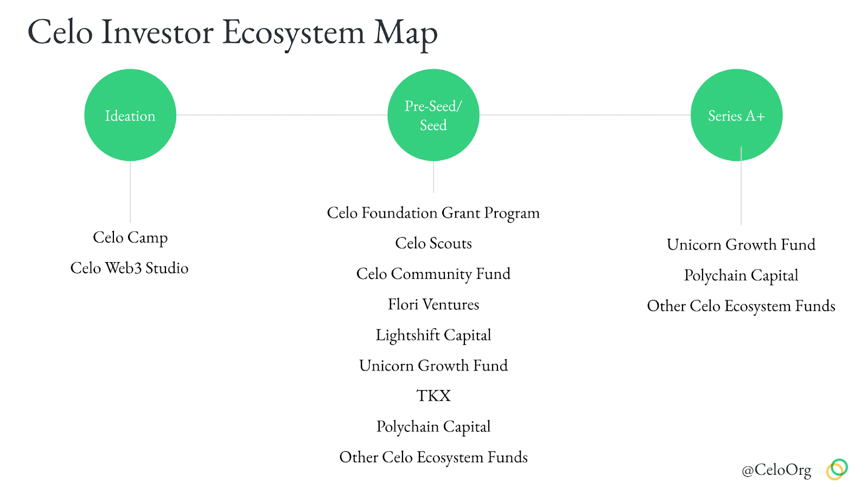Click the Pre-Seed/Seed stage circle
The image size is (868, 485).
(433, 115)
